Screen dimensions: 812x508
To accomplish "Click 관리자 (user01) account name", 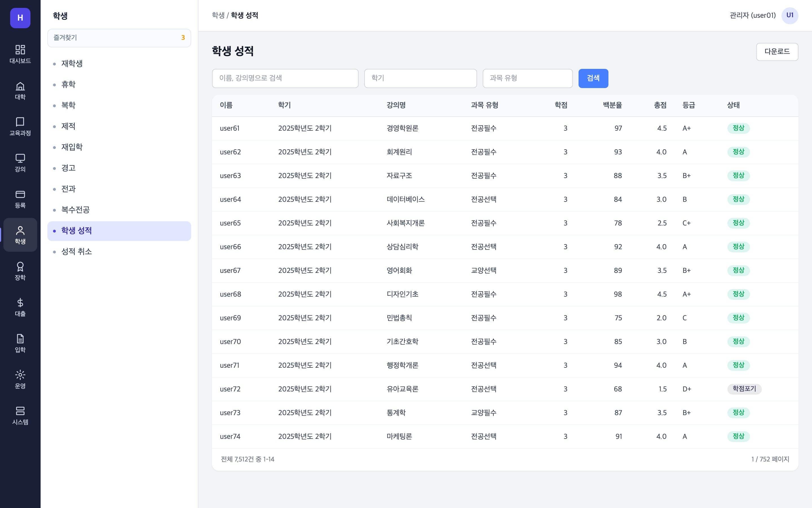I will point(753,16).
